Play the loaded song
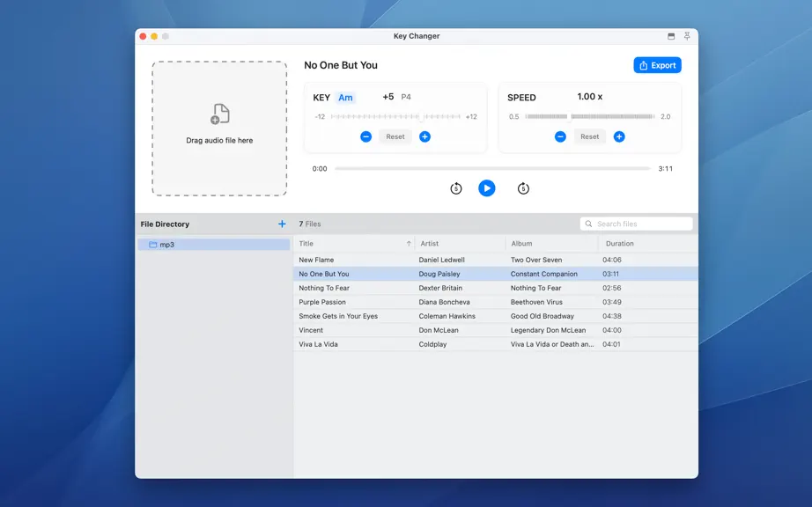812x507 pixels. point(486,188)
